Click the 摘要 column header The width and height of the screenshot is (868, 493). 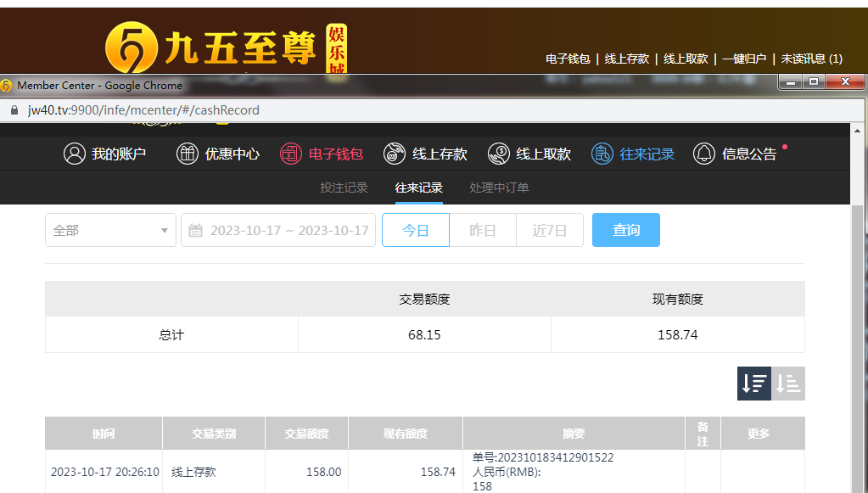[x=574, y=434]
